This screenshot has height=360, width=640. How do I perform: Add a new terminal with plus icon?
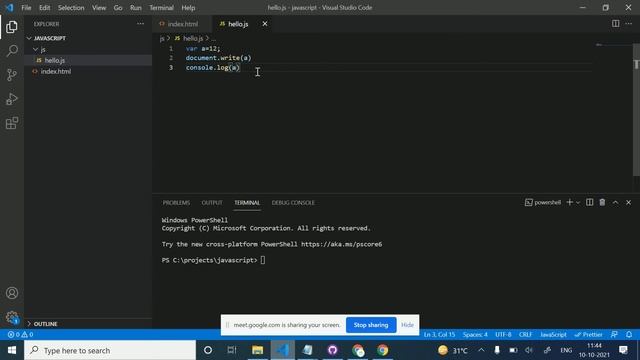point(570,202)
